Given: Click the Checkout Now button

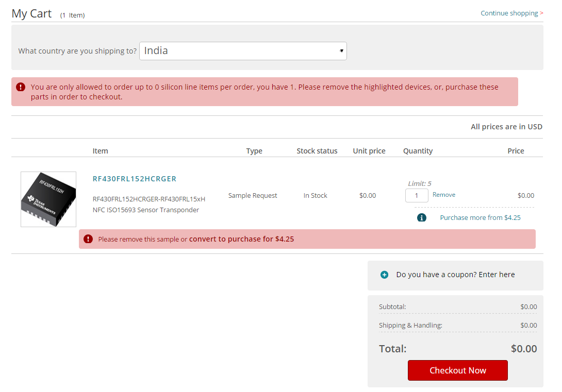Looking at the screenshot, I should [458, 370].
